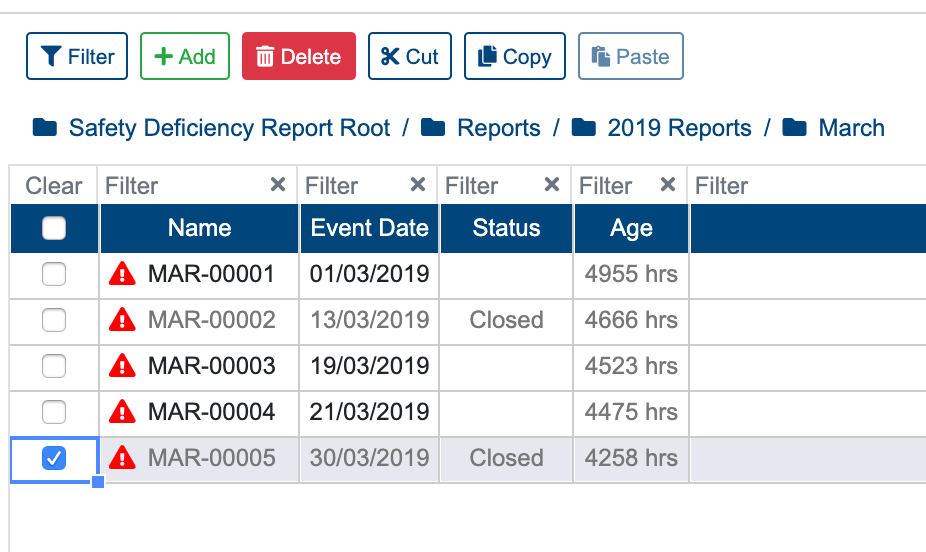Open report MAR-00001

point(211,274)
